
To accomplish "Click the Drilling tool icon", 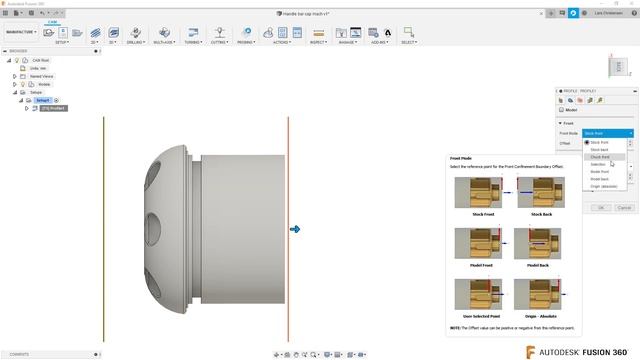I will tap(136, 32).
